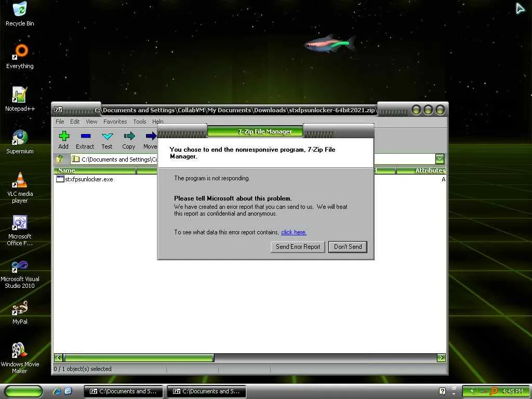The image size is (532, 399).
Task: Click the address path input field
Action: coord(253,159)
